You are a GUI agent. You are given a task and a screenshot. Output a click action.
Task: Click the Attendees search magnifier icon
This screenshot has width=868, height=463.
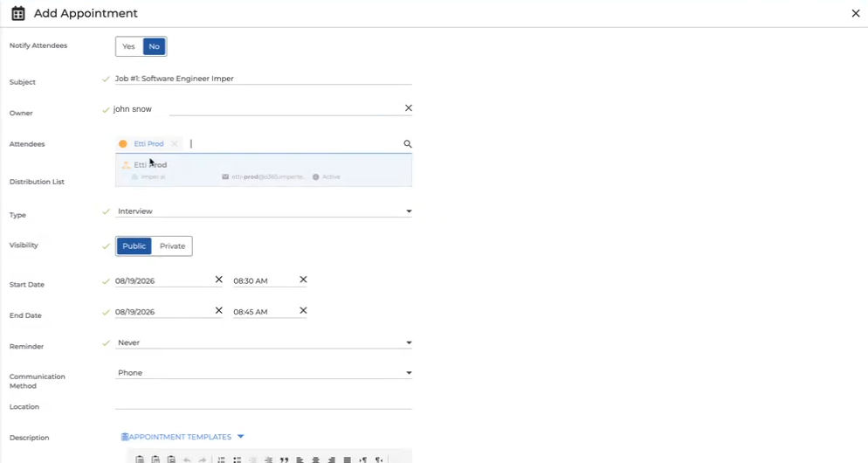[408, 144]
